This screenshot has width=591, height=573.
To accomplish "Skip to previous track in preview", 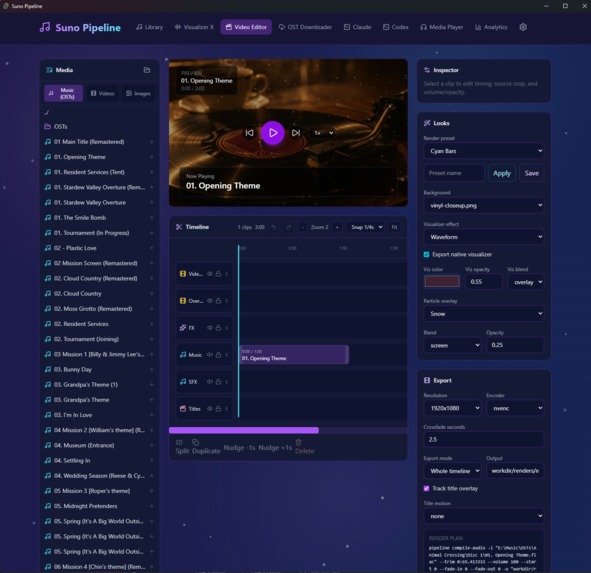I will click(250, 133).
